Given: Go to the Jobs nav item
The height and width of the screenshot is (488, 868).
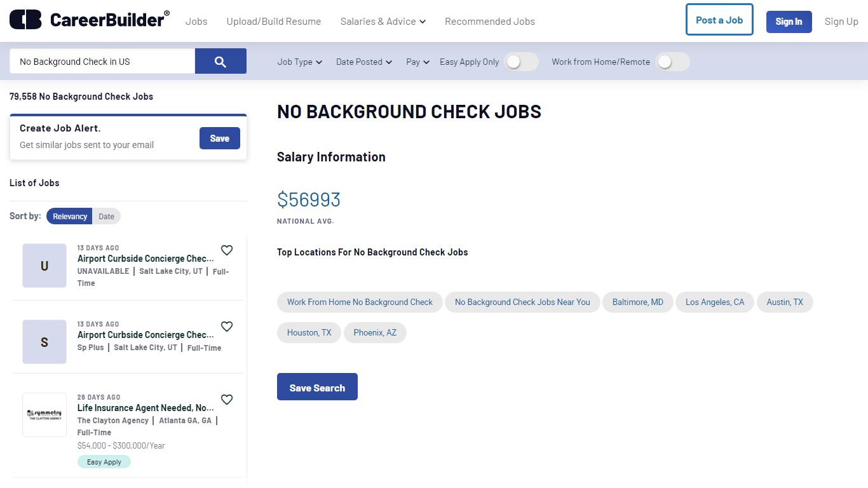Looking at the screenshot, I should [x=196, y=21].
